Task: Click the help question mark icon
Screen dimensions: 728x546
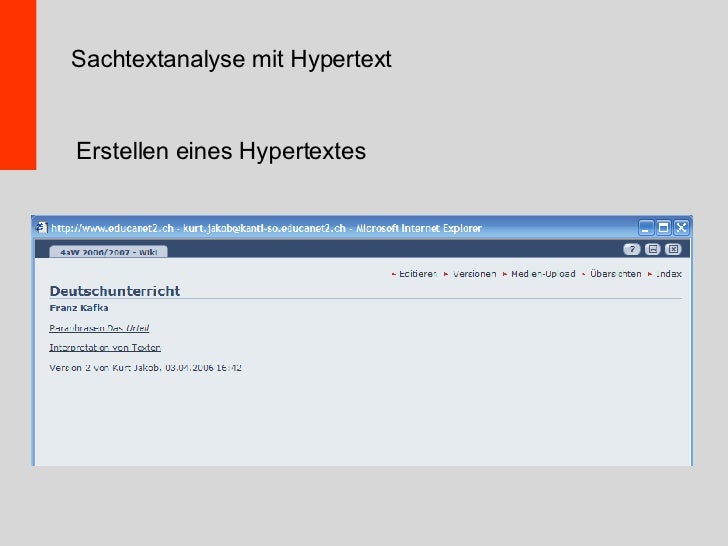Action: 631,249
